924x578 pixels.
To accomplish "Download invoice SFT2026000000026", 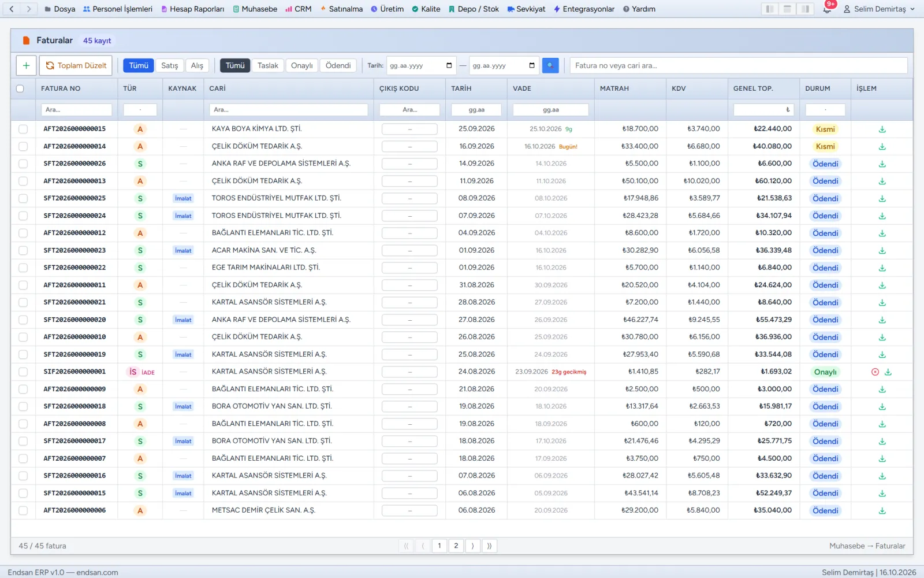I will 882,164.
